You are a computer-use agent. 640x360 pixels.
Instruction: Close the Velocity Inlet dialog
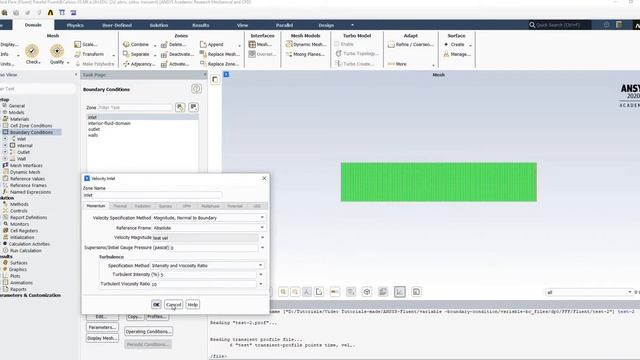[x=264, y=178]
